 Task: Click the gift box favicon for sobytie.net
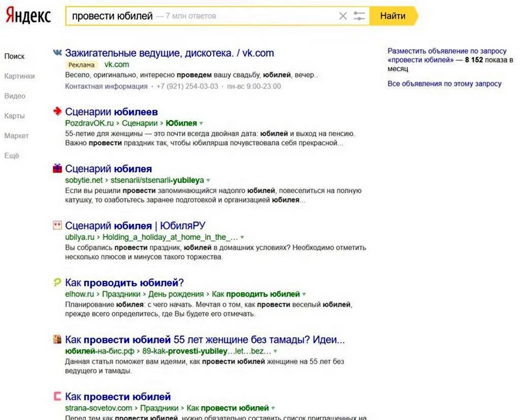(57, 168)
